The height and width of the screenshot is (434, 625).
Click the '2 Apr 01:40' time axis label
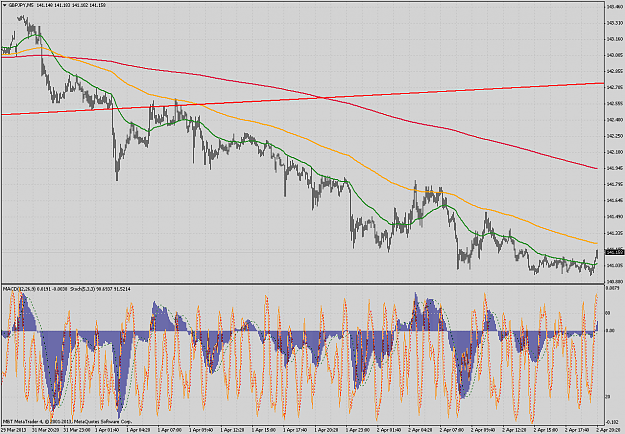(389, 430)
